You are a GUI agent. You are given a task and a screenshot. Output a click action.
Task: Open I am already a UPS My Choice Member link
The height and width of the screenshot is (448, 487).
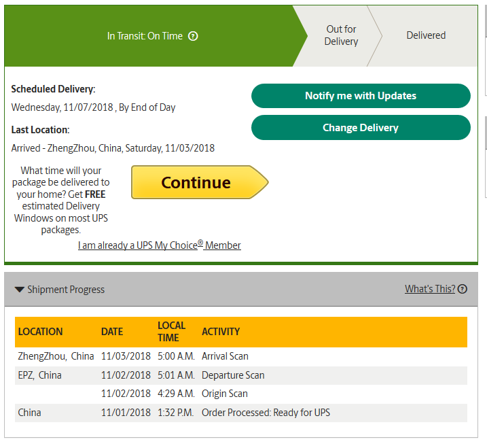pyautogui.click(x=160, y=245)
